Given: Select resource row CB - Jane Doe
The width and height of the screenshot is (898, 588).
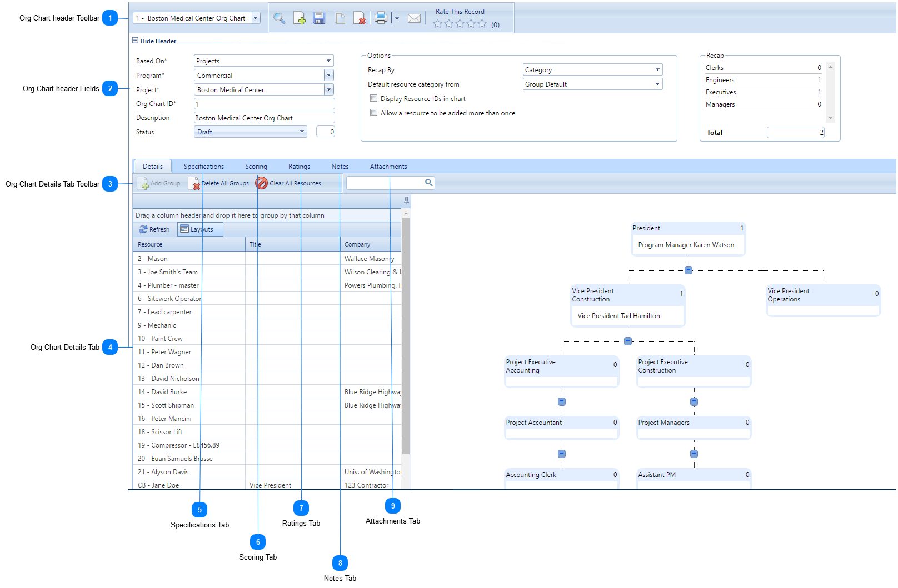Looking at the screenshot, I should click(x=267, y=485).
